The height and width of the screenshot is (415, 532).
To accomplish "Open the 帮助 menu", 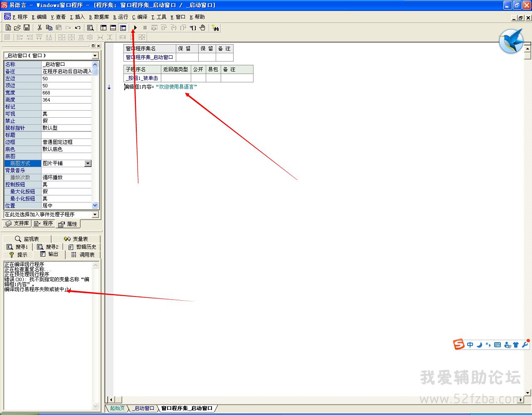I will pos(197,17).
